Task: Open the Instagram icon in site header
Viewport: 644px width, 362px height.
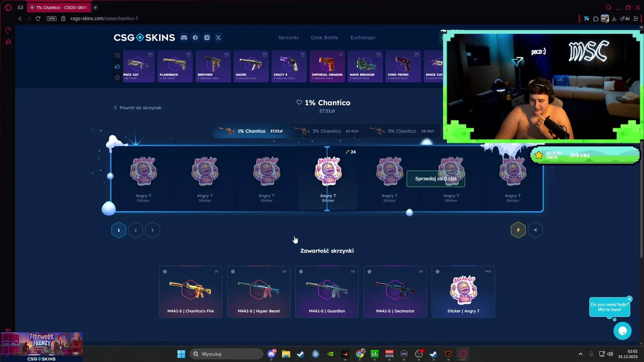Action: [207, 38]
